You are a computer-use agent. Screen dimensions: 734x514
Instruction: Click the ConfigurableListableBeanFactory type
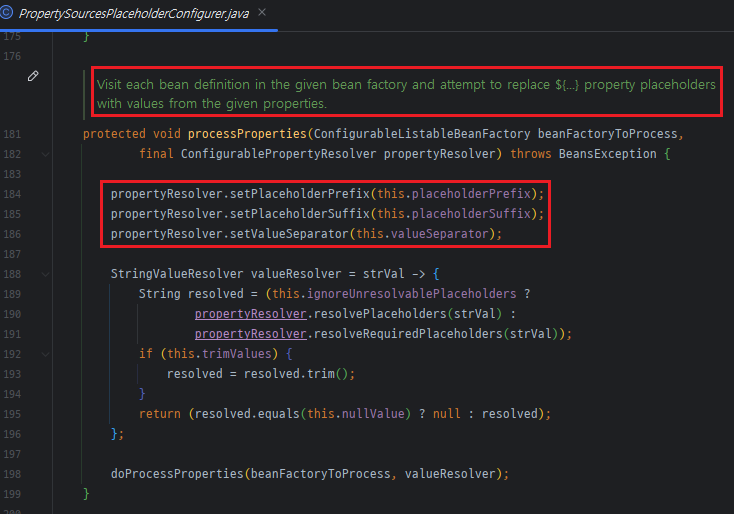[x=422, y=134]
